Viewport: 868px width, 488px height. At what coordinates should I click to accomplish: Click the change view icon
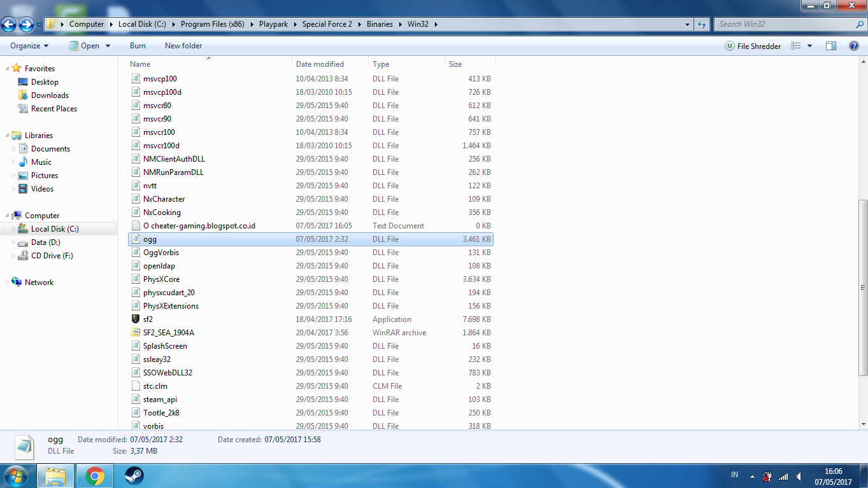(795, 46)
